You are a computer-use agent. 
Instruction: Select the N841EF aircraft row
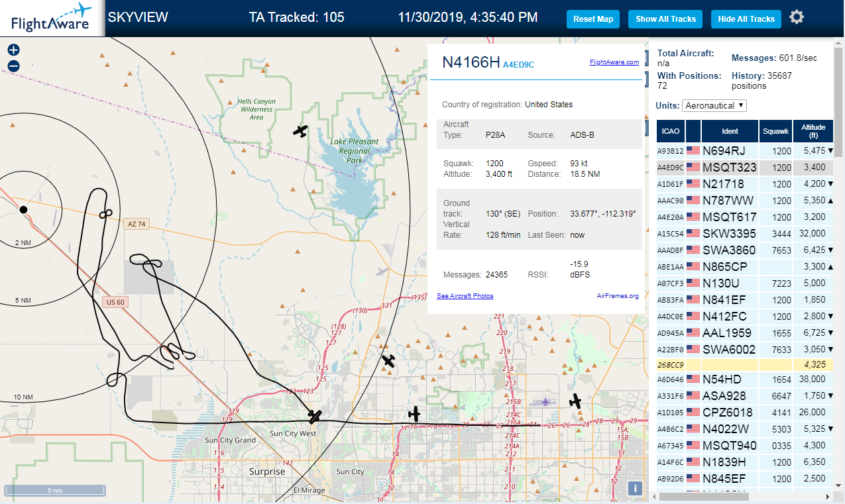click(745, 299)
